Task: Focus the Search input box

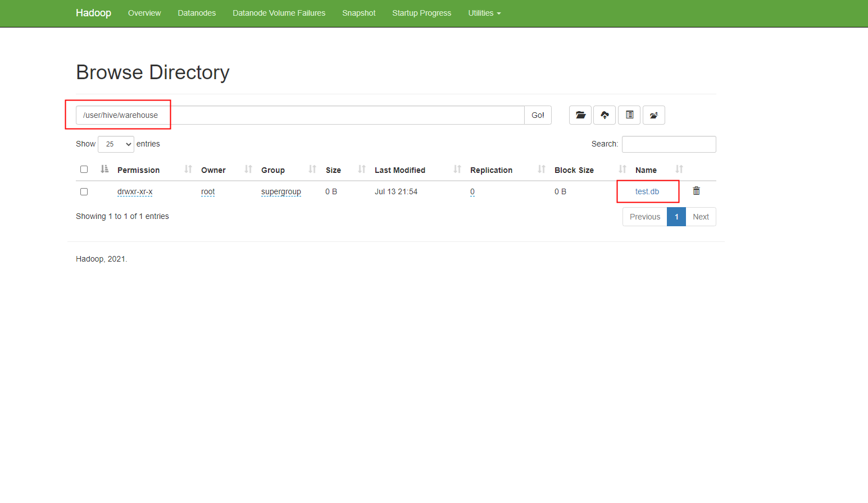Action: tap(669, 144)
